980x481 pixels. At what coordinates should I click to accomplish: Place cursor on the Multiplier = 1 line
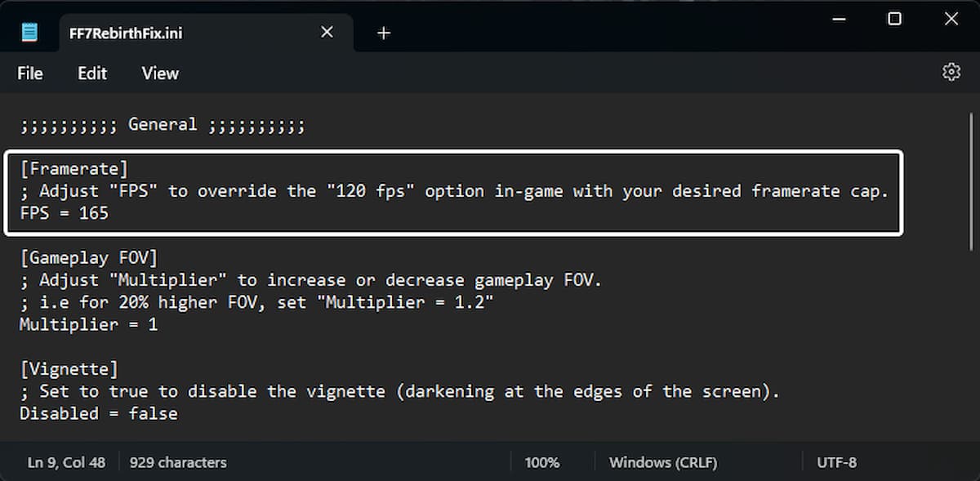(x=88, y=324)
